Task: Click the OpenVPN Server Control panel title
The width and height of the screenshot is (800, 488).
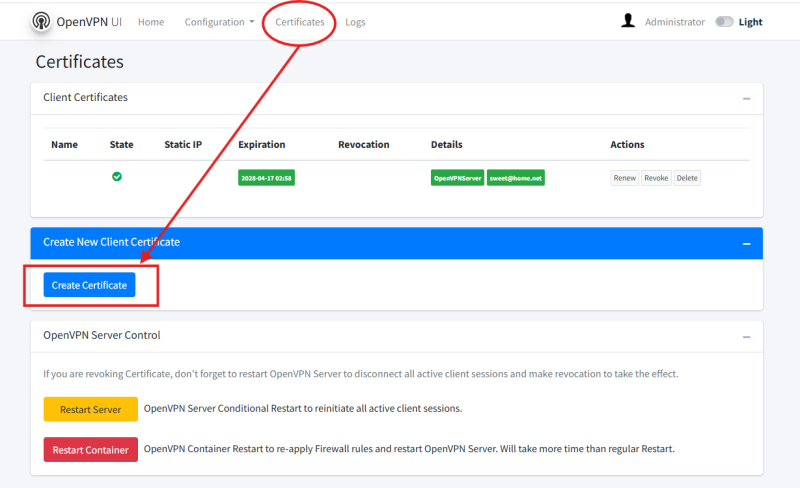Action: point(102,335)
